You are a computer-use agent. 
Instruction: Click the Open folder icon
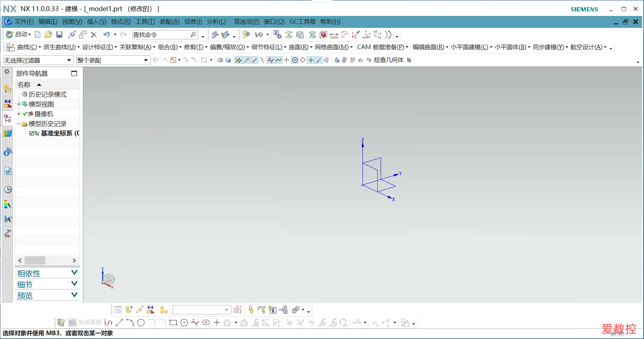(x=48, y=35)
